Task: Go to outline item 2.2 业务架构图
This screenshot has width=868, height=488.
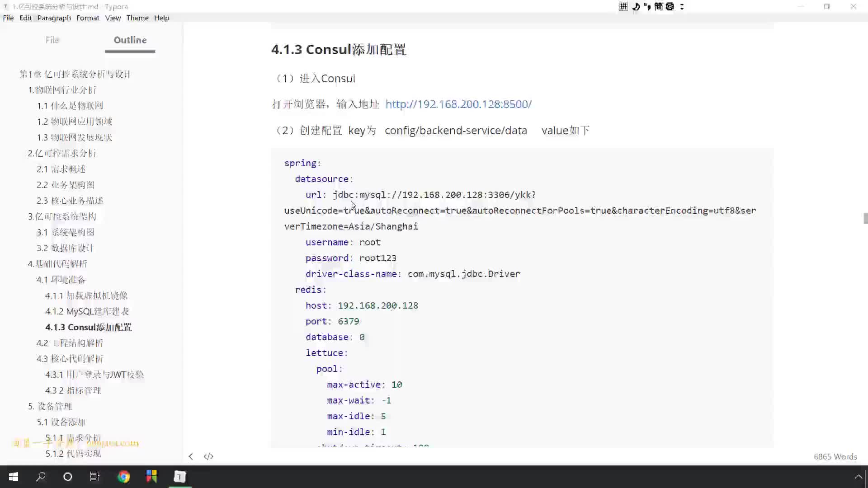Action: tap(66, 185)
